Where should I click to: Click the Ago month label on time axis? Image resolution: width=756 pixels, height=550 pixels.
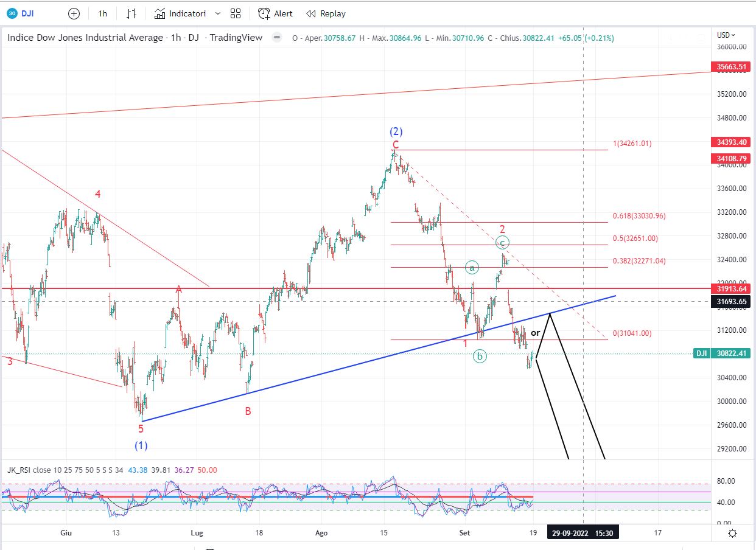pyautogui.click(x=321, y=533)
